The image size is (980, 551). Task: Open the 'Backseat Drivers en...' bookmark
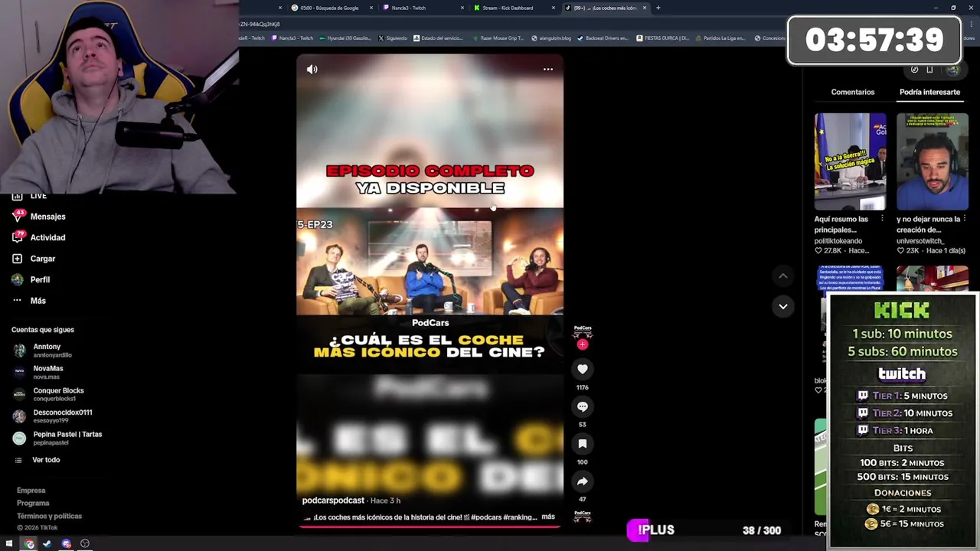coord(603,37)
